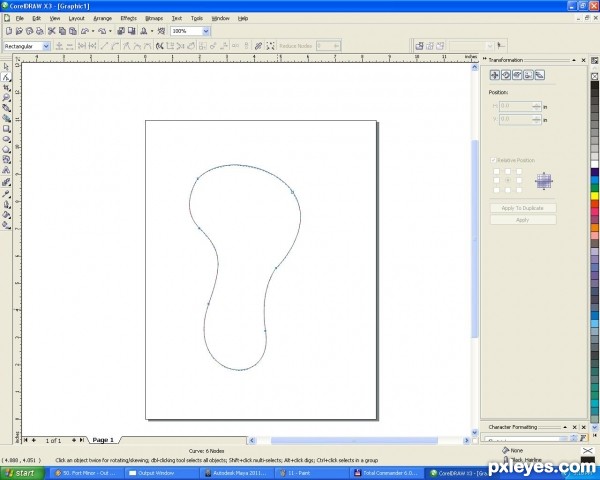Open the Edit menu
Screen dimensions: 600x480
tap(36, 18)
